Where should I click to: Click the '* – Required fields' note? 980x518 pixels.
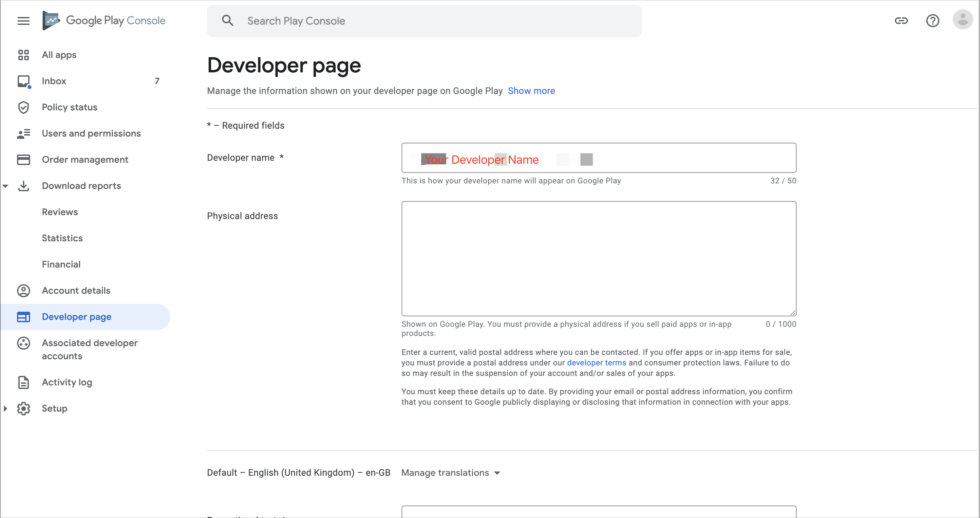click(246, 125)
